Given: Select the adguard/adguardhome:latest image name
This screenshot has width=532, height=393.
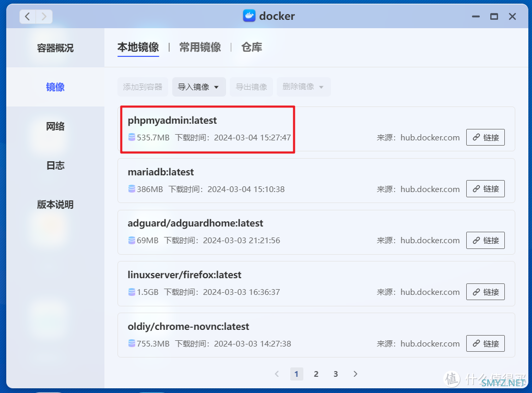Looking at the screenshot, I should (x=195, y=223).
